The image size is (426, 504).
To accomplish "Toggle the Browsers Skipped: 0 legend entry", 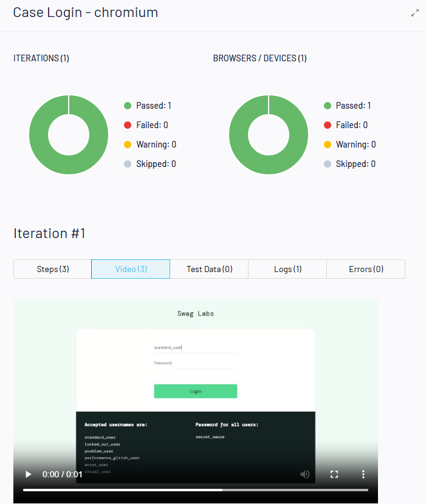I will click(350, 164).
